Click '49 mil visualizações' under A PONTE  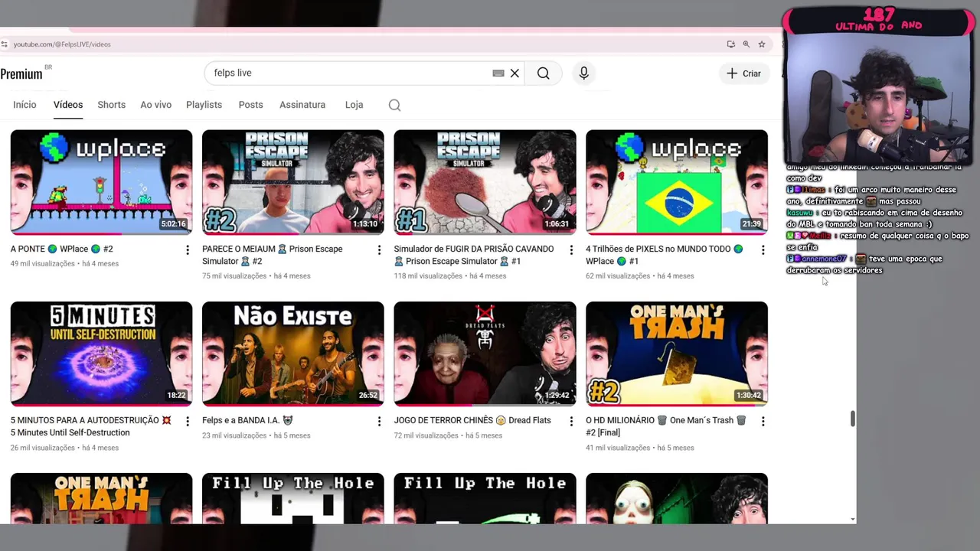43,264
